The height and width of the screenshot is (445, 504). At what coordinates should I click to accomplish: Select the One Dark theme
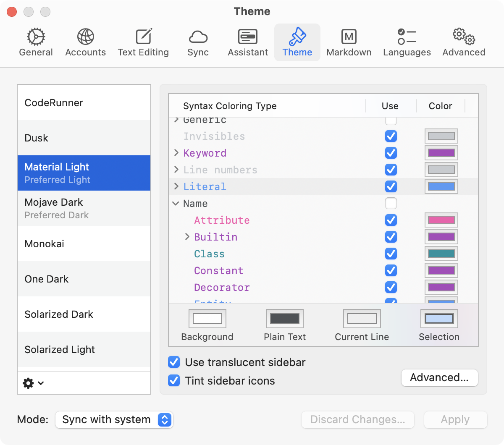[84, 279]
